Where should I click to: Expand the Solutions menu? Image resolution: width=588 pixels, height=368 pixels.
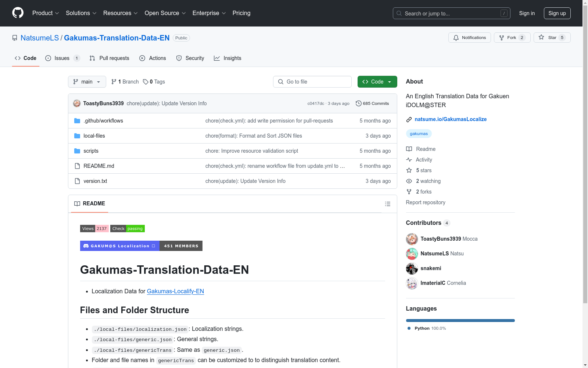[81, 13]
